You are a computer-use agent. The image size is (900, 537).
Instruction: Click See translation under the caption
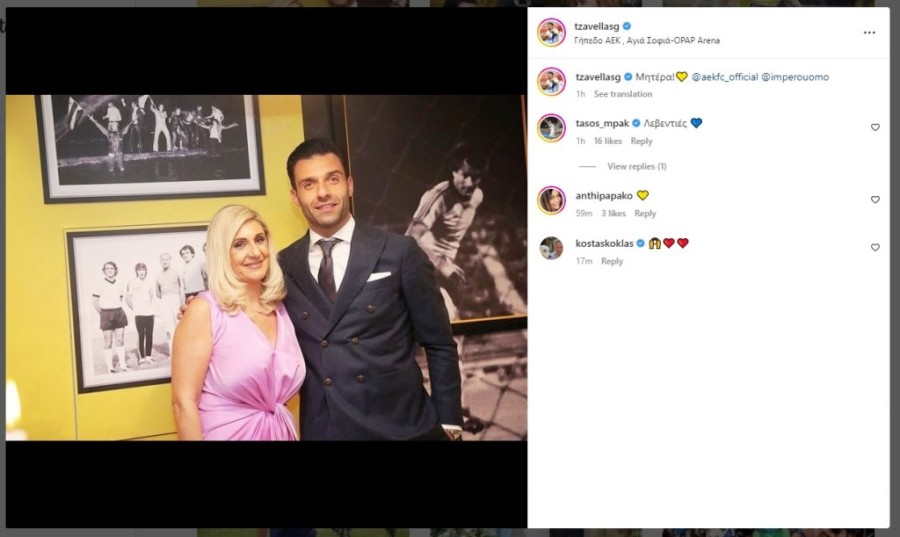tap(623, 94)
